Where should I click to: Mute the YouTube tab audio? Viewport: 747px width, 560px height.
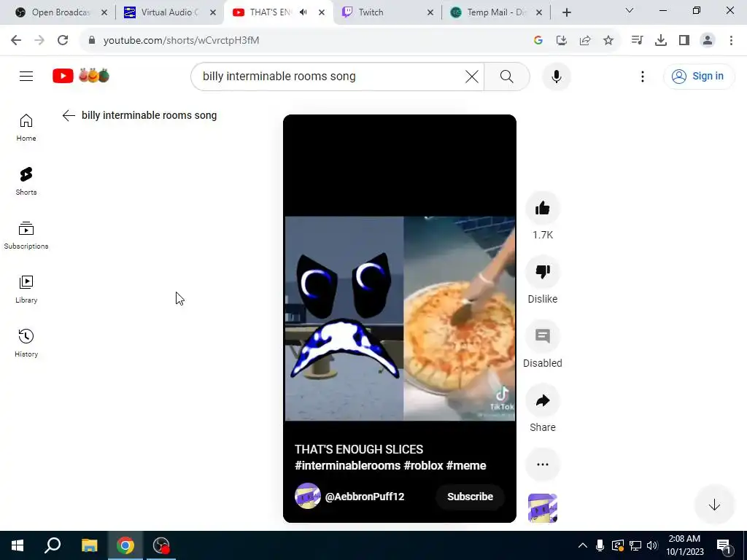[303, 12]
